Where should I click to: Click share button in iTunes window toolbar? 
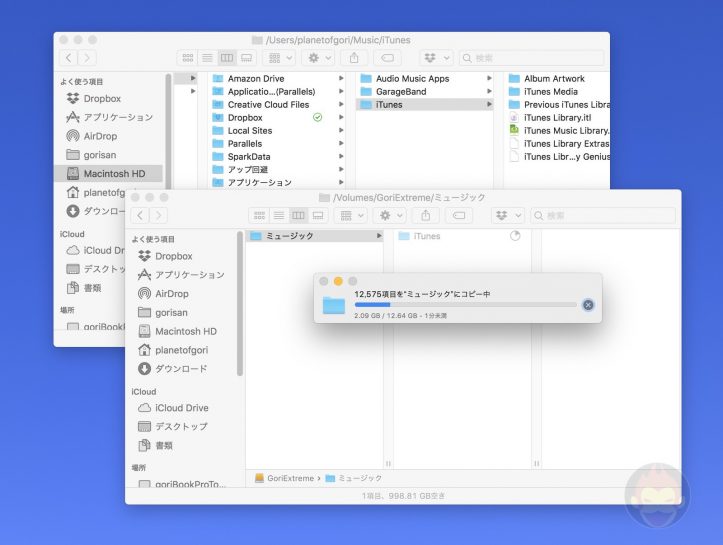tap(354, 58)
